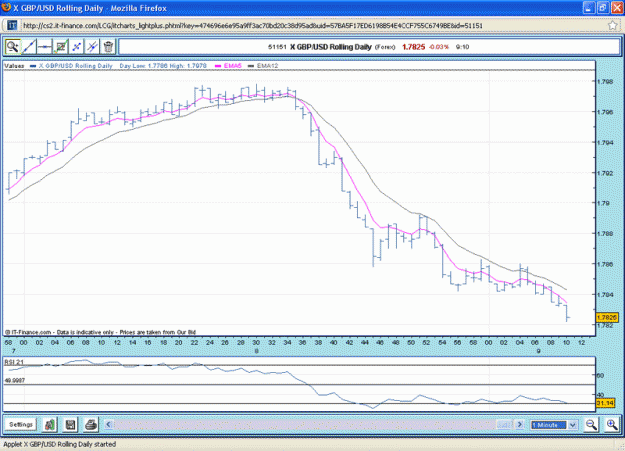The width and height of the screenshot is (625, 451).
Task: Click the bookmark star in address bar
Action: point(613,26)
